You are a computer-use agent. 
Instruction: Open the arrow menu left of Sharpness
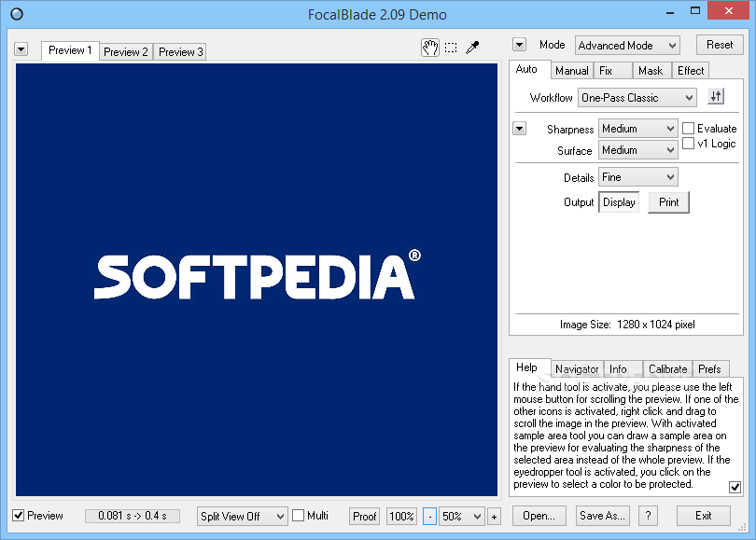tap(519, 129)
